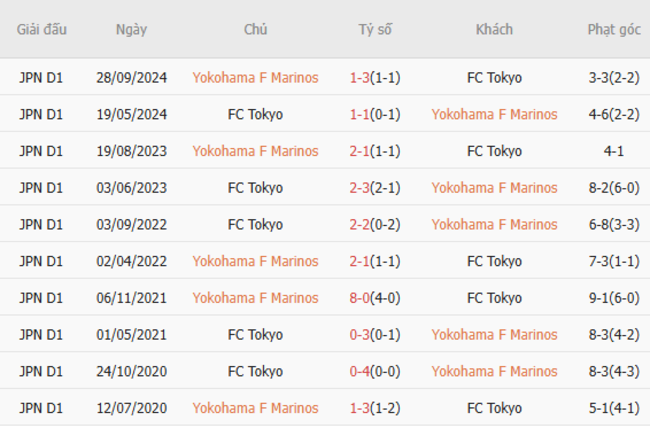Select Yokohama F Marinos in 19/05/2024 row
Screen dimensions: 650x428
click(494, 114)
